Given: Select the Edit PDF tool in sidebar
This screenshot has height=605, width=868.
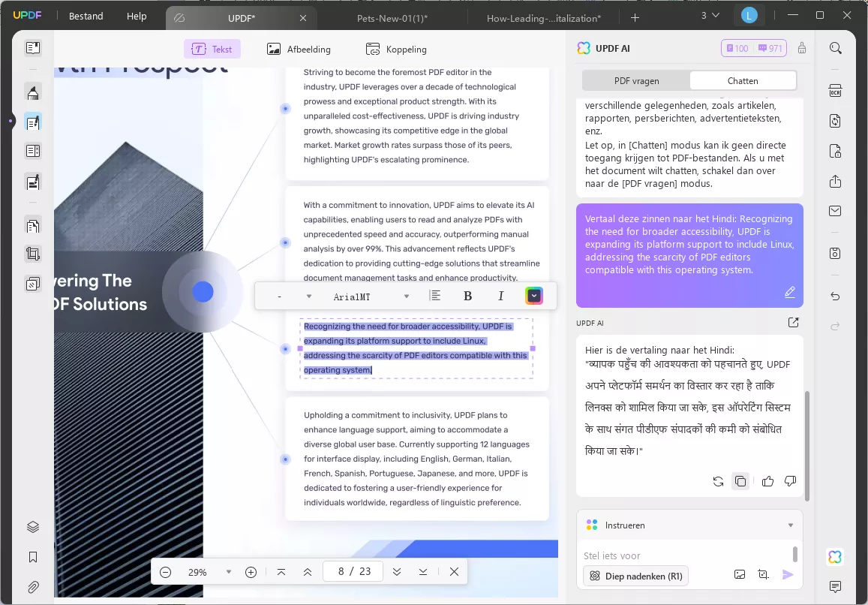Looking at the screenshot, I should (33, 122).
